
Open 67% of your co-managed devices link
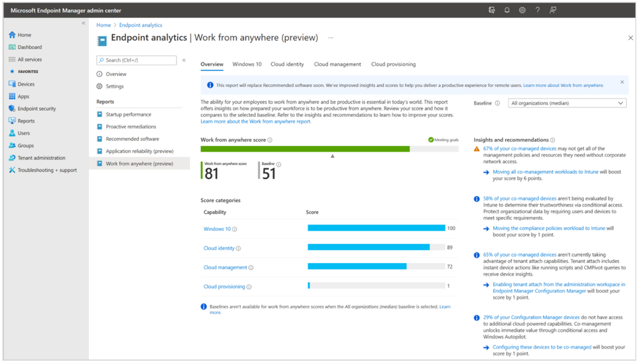click(x=519, y=149)
